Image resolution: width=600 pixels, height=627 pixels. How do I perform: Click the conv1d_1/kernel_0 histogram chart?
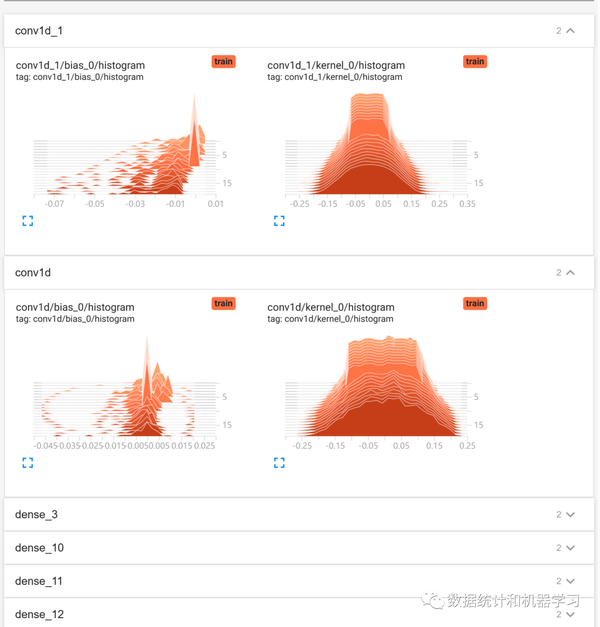tap(380, 150)
